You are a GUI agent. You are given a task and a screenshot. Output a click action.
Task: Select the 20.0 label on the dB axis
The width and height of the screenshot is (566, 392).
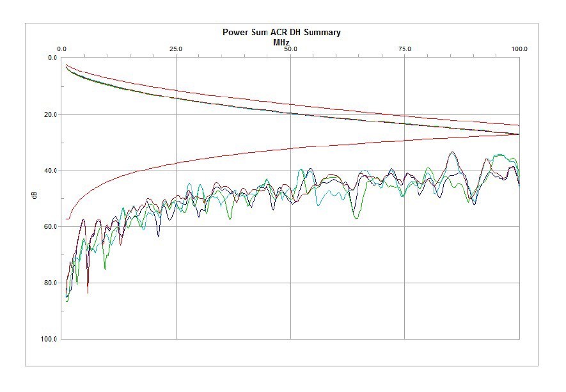coord(50,114)
